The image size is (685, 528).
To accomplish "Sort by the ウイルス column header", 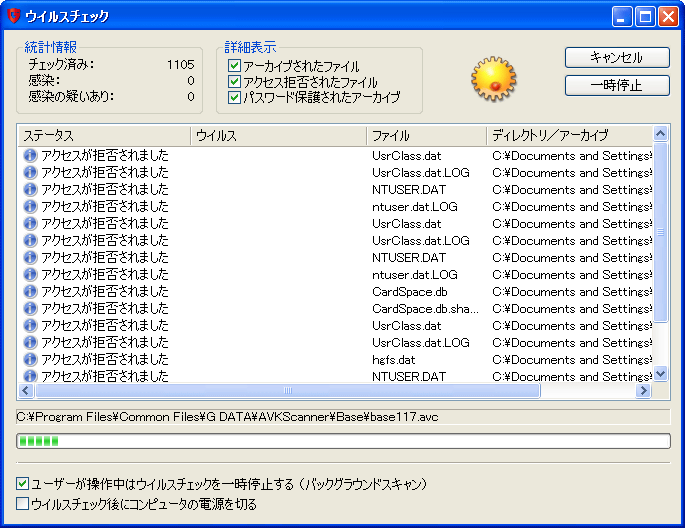I will click(x=279, y=135).
